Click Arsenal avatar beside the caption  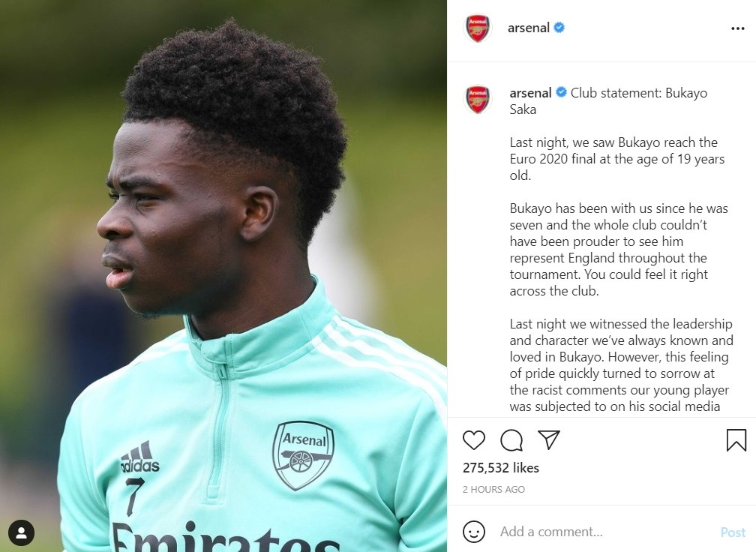point(477,99)
